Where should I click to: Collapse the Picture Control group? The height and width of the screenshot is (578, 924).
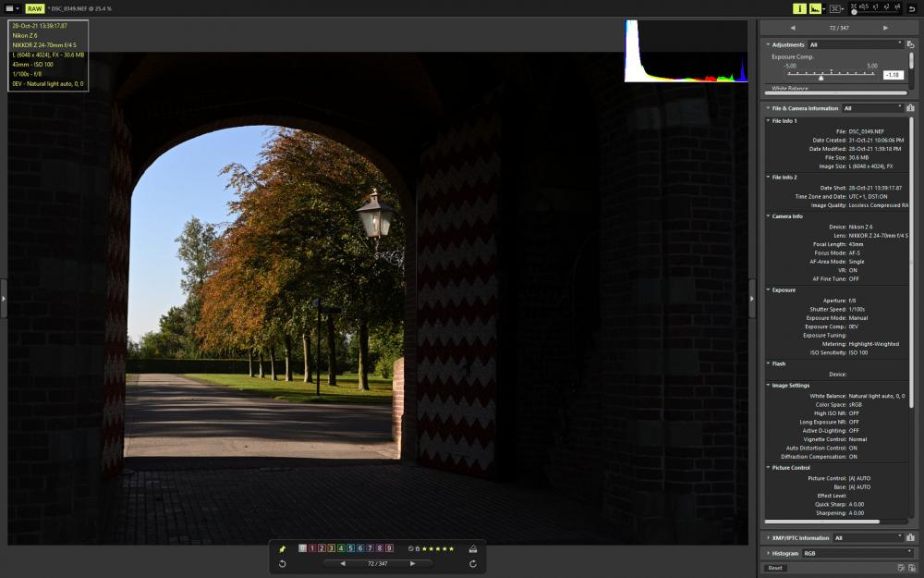768,468
